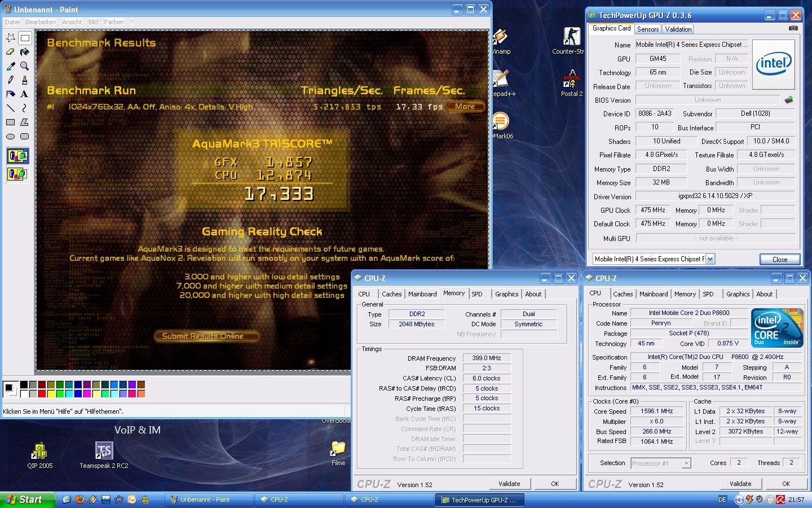The height and width of the screenshot is (508, 812).
Task: Pick the red color swatch in Paint palette
Action: pos(42,394)
